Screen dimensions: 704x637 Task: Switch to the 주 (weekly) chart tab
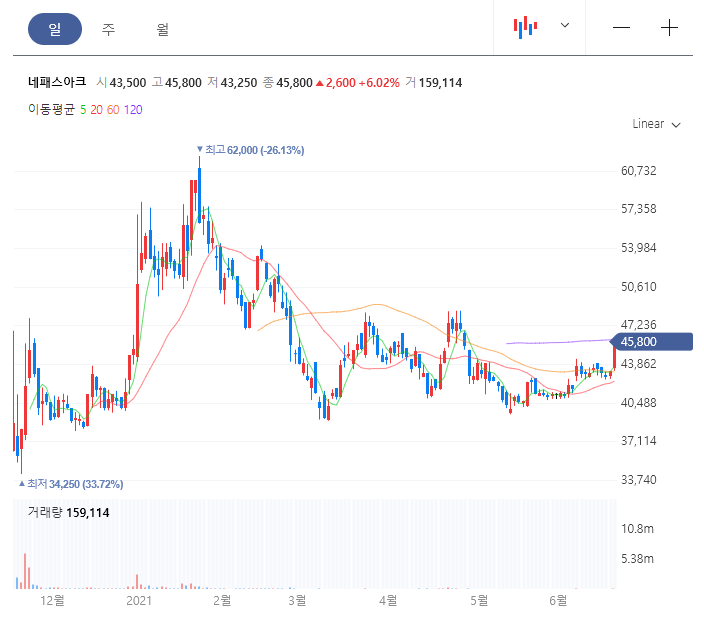coord(108,29)
